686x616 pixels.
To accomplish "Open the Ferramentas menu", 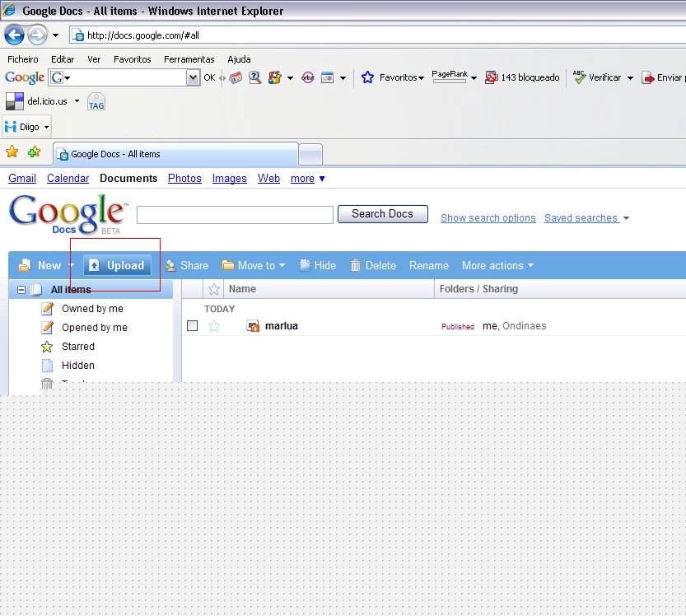I will [x=189, y=59].
